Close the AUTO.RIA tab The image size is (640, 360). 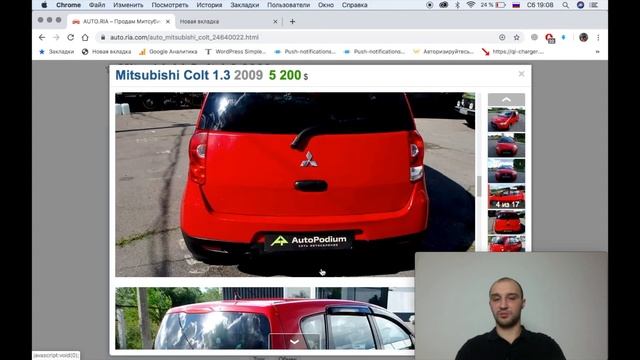(x=168, y=21)
